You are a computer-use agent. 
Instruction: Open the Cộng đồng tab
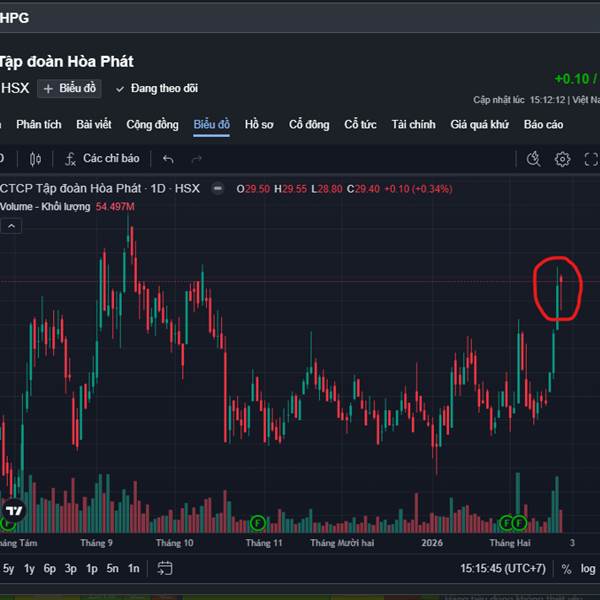[152, 124]
